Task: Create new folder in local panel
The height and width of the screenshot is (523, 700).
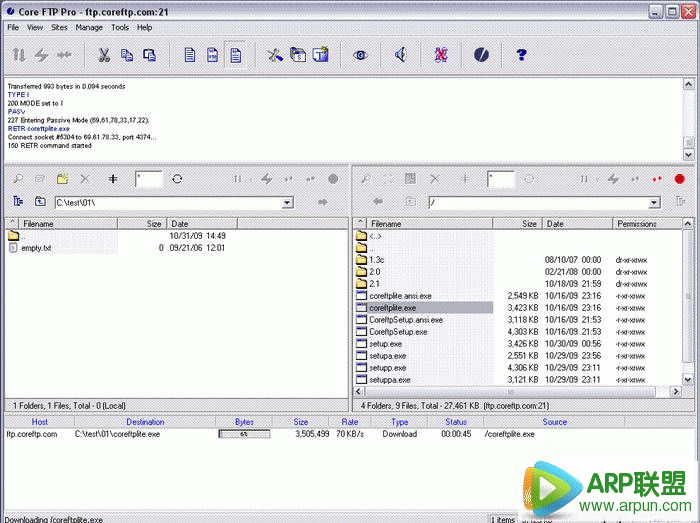Action: [x=62, y=179]
